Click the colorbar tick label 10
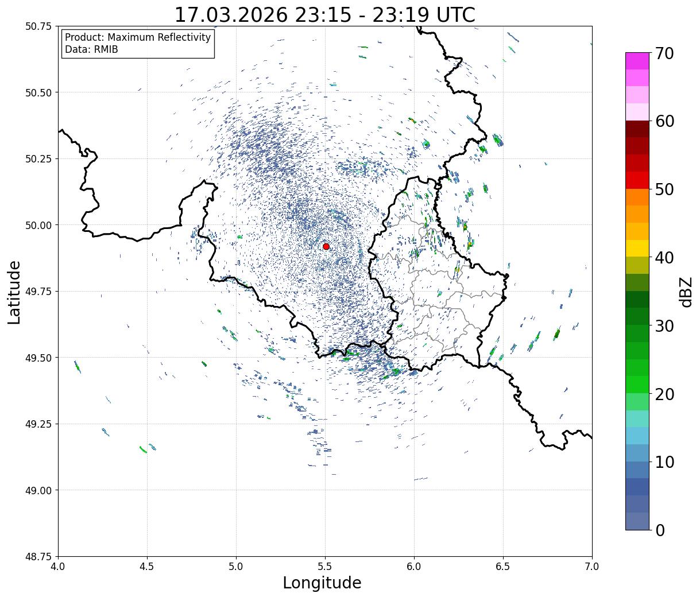Image resolution: width=700 pixels, height=597 pixels. pyautogui.click(x=664, y=462)
